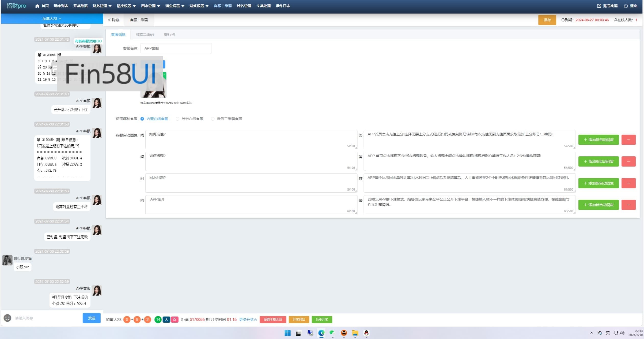Open Microsoft Edge from the taskbar

321,333
